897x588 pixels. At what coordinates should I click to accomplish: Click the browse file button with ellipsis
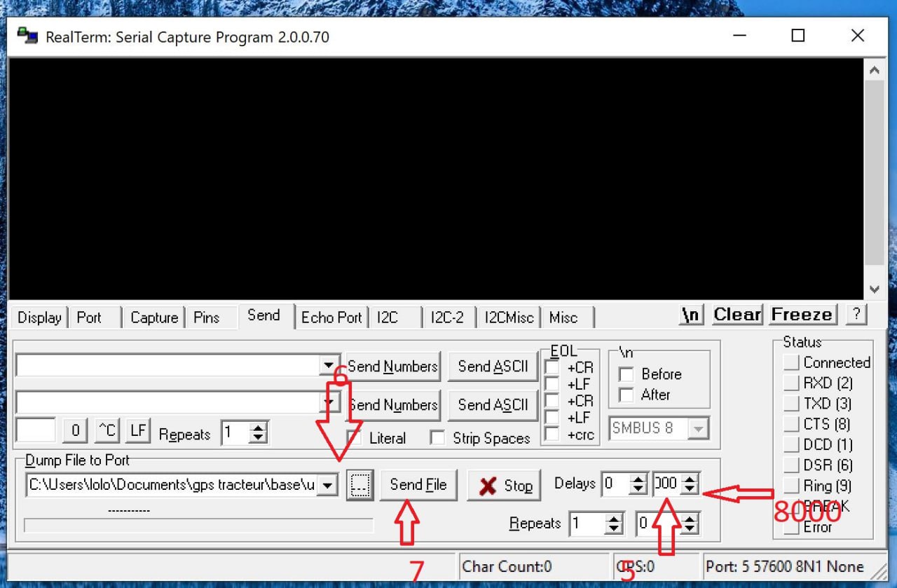pyautogui.click(x=360, y=485)
